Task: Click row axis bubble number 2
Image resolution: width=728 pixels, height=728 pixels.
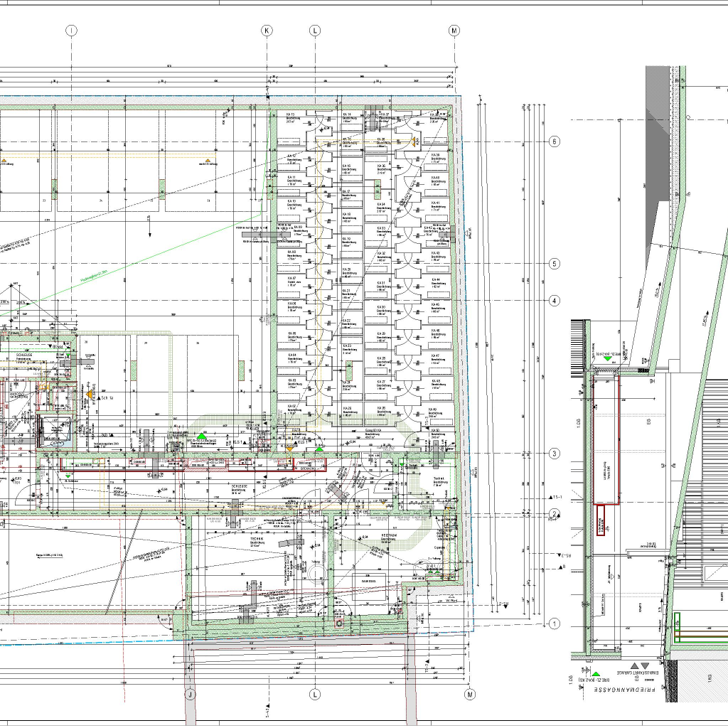Action: [x=555, y=513]
